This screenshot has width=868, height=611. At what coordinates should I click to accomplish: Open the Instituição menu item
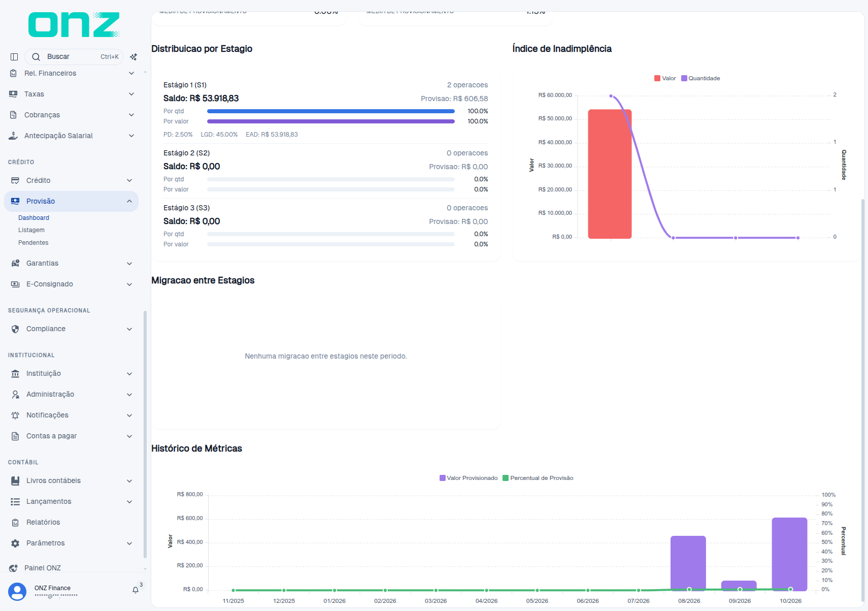[x=71, y=373]
